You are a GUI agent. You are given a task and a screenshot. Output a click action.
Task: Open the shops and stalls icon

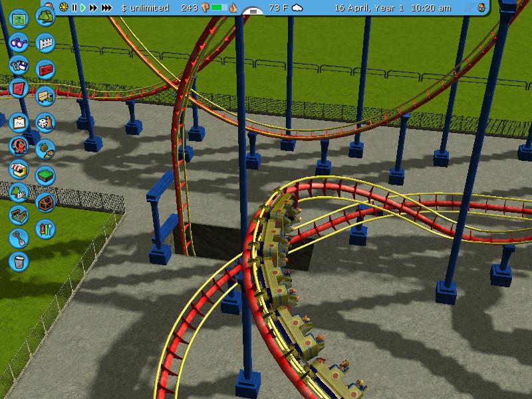click(19, 169)
